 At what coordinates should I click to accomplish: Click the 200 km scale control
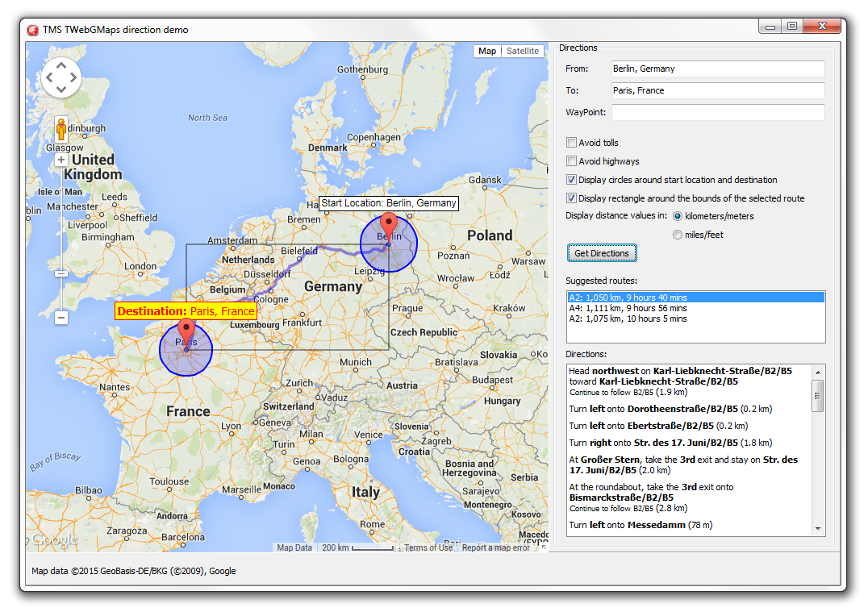pos(357,547)
